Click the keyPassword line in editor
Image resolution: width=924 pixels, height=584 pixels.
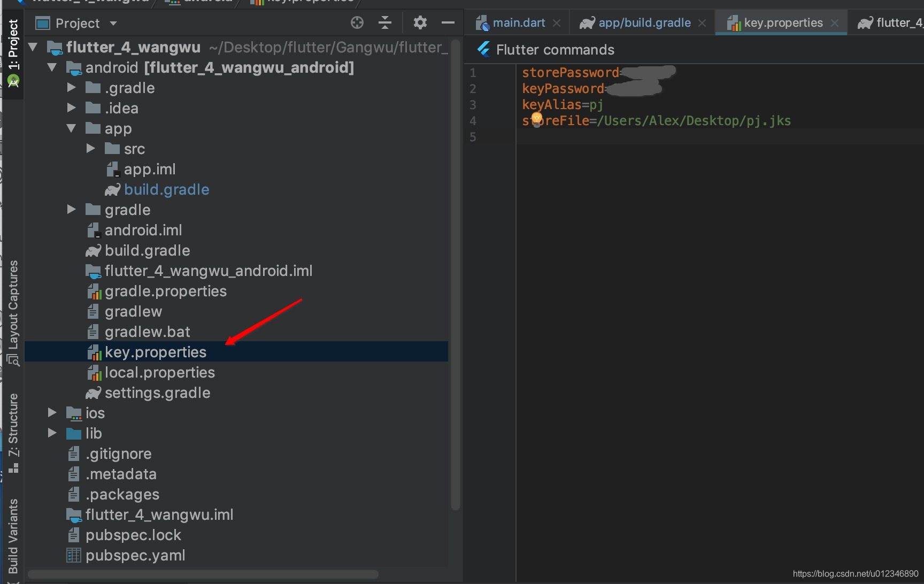tap(592, 89)
